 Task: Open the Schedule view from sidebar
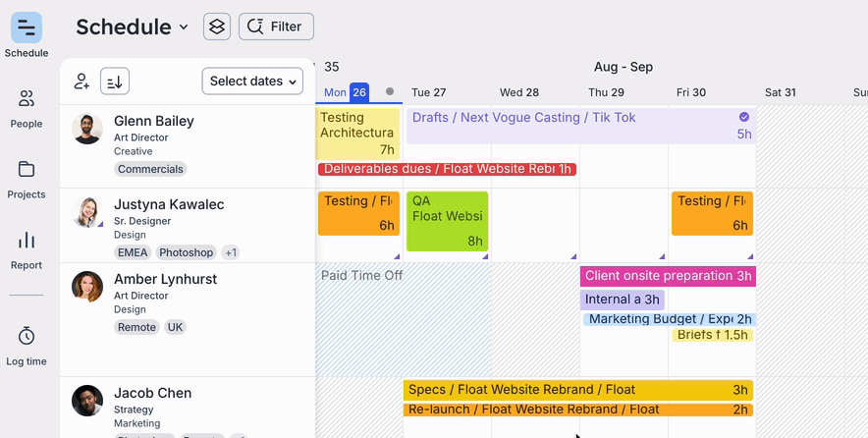pos(27,27)
